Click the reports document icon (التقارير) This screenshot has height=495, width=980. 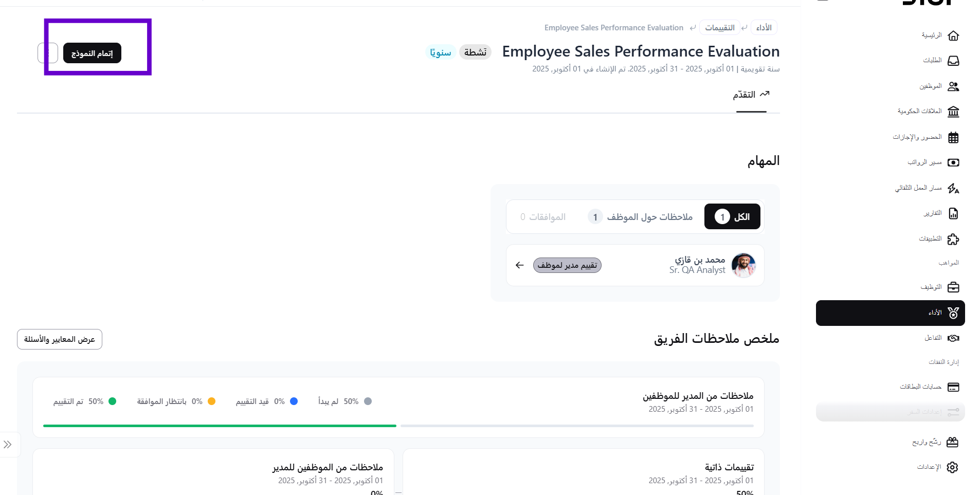click(953, 213)
